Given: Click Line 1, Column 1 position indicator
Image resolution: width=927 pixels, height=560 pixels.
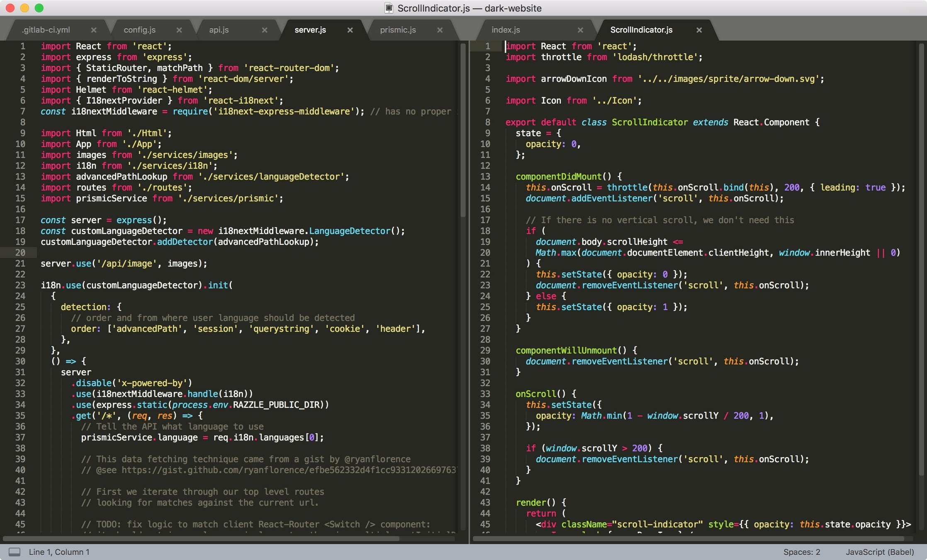Looking at the screenshot, I should 59,552.
